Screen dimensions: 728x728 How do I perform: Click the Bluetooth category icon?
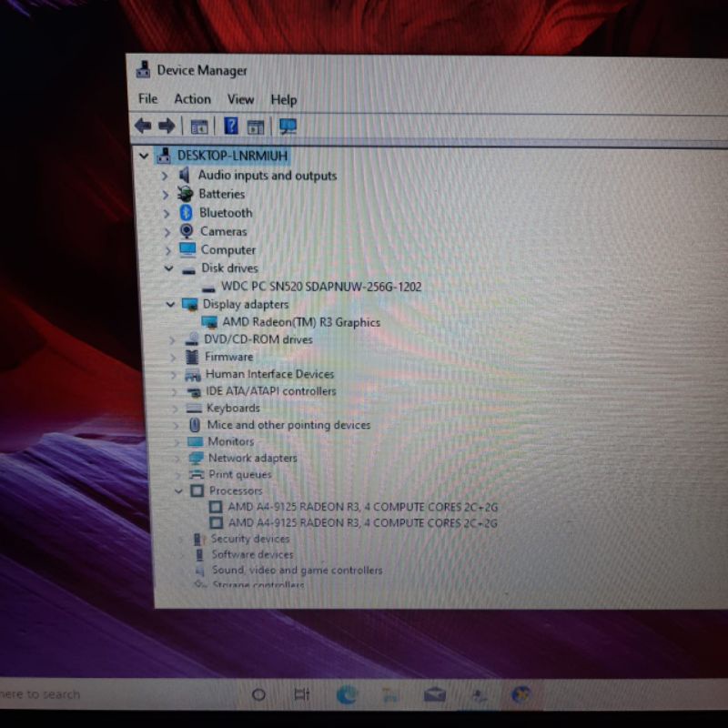(186, 213)
